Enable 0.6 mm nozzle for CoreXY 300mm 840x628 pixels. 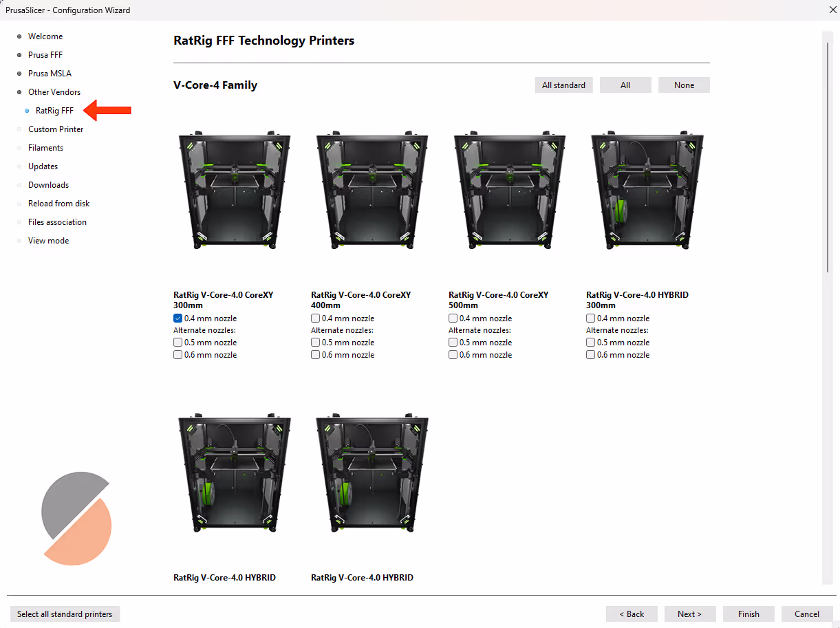(178, 355)
